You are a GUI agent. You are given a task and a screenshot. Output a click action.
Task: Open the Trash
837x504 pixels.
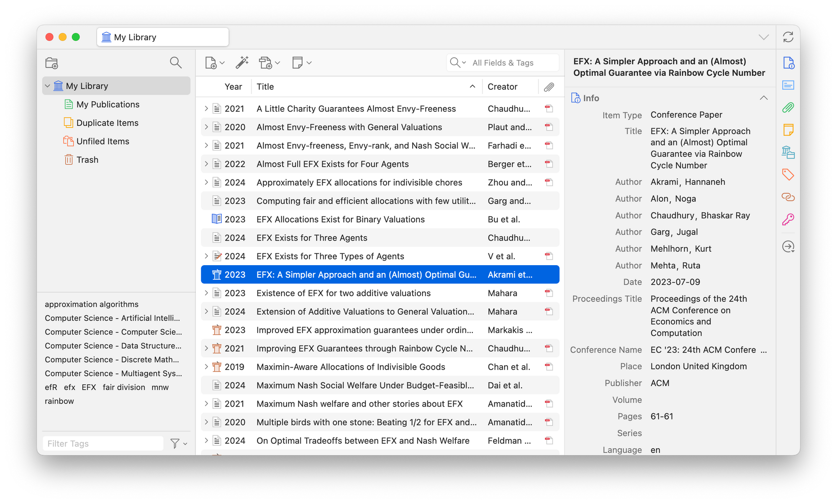87,160
